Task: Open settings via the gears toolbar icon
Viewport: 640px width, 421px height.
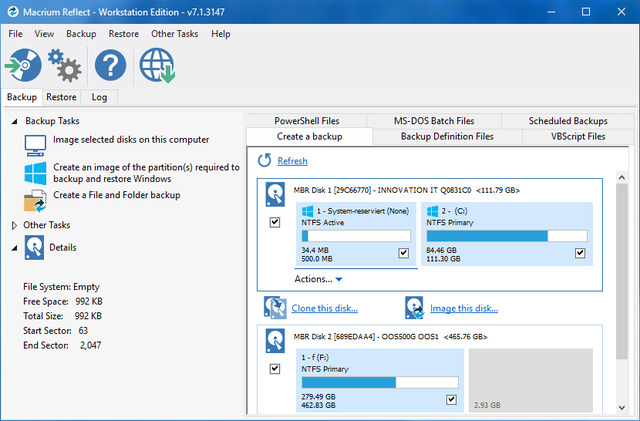Action: 65,67
